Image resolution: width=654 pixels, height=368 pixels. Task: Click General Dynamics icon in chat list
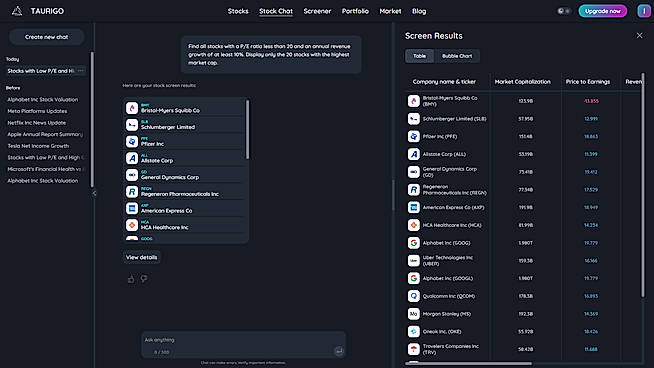click(x=132, y=175)
